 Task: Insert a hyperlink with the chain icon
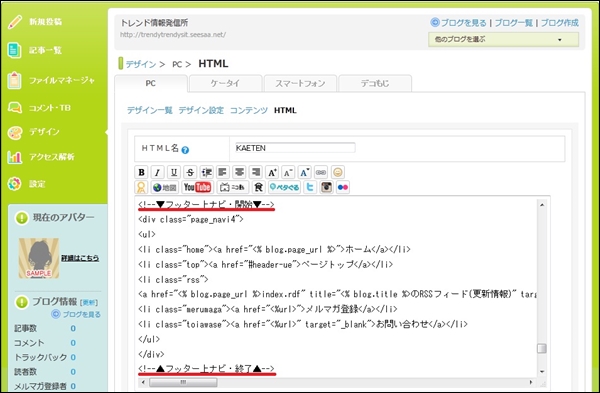(x=321, y=173)
